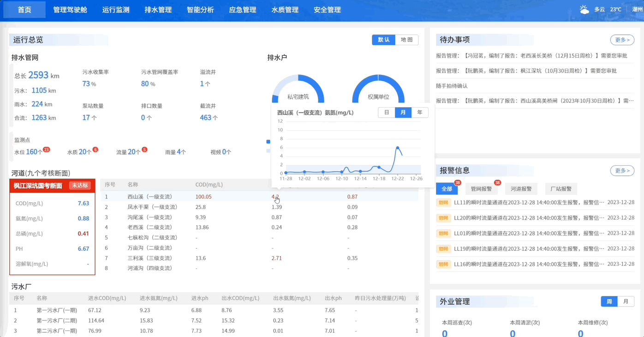Select 河浦沟（四级支流） row

(x=259, y=268)
